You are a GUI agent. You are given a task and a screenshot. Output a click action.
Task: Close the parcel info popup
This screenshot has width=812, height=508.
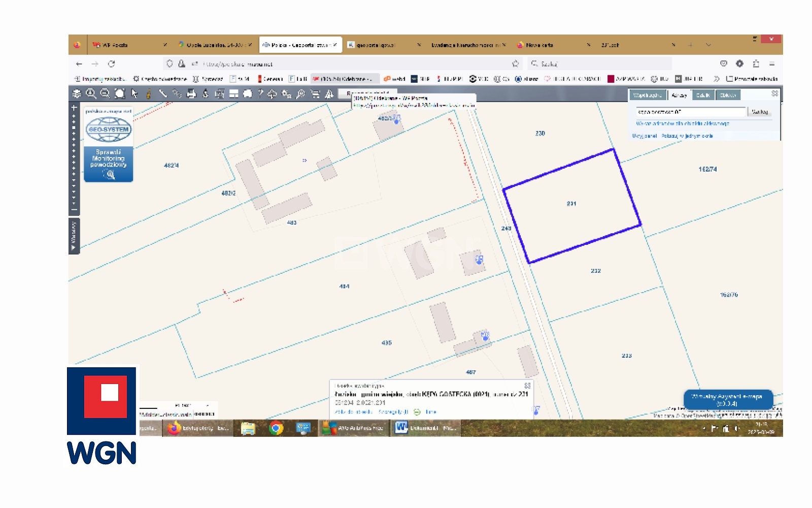point(527,386)
